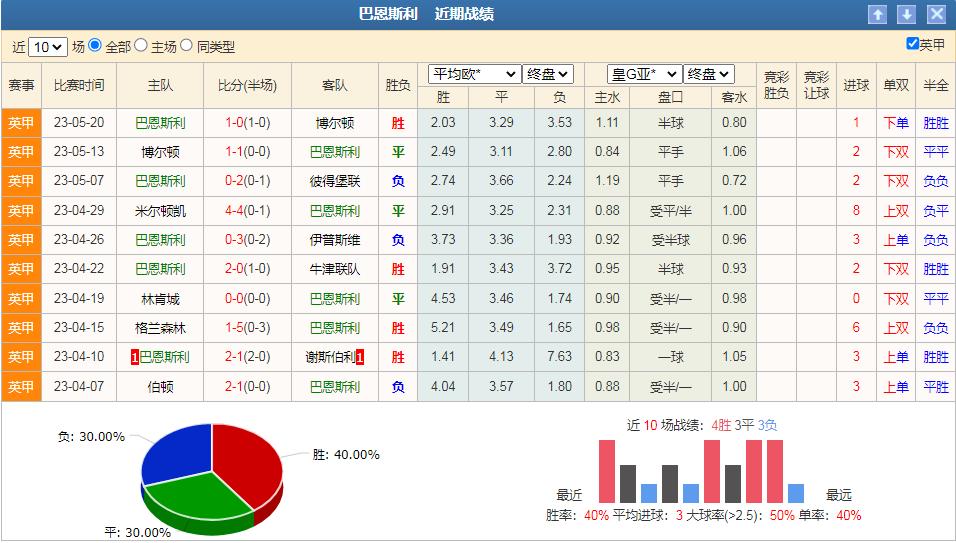Viewport: 956px width, 543px height.
Task: Click win odds 7.63 on 23-04-10 row
Action: (559, 357)
